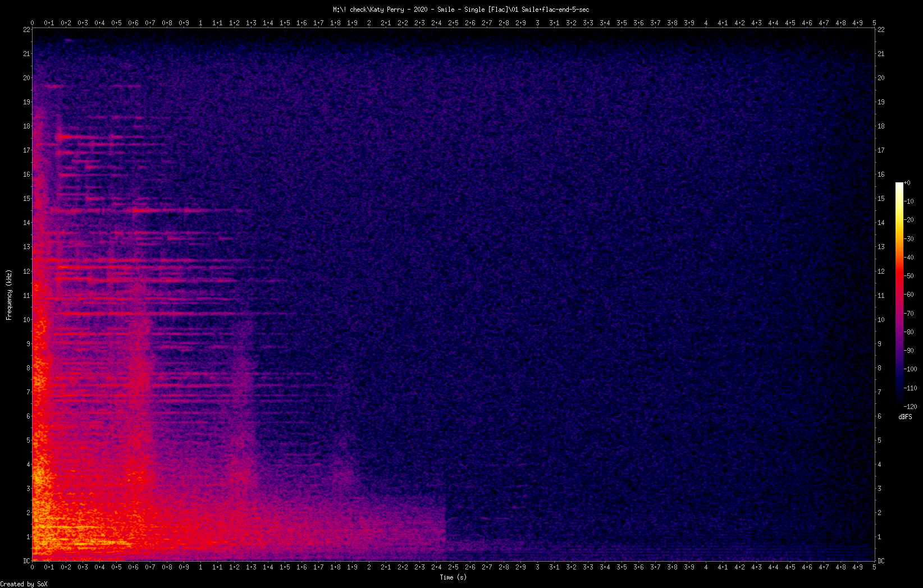Image resolution: width=923 pixels, height=588 pixels.
Task: Click the file path title above the spectrogram
Action: pyautogui.click(x=461, y=10)
